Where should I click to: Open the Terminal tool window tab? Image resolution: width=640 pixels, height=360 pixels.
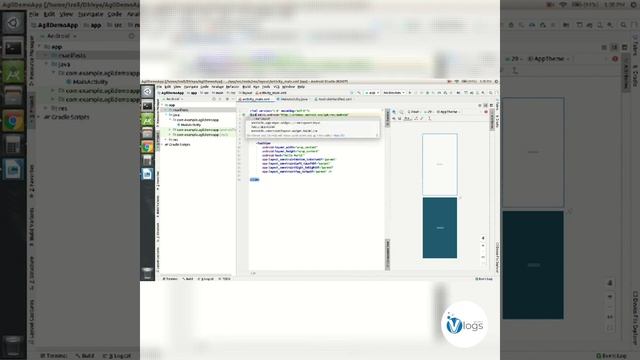pos(170,279)
